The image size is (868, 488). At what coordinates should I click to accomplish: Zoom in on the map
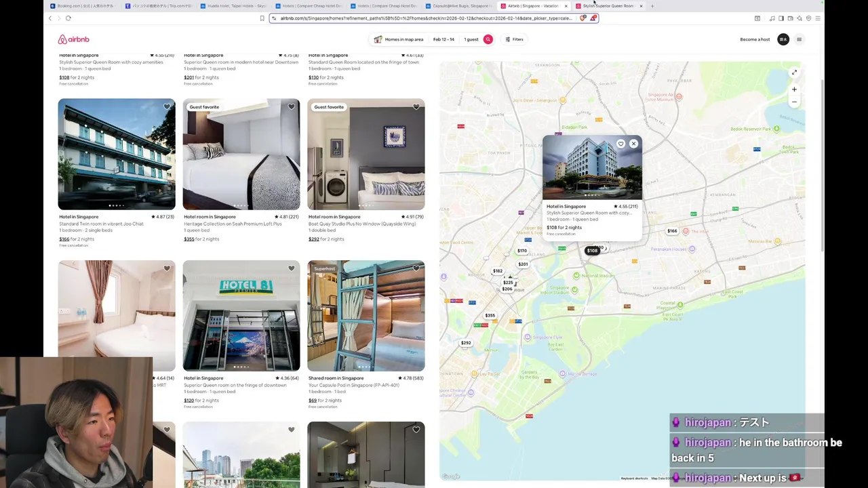click(794, 89)
